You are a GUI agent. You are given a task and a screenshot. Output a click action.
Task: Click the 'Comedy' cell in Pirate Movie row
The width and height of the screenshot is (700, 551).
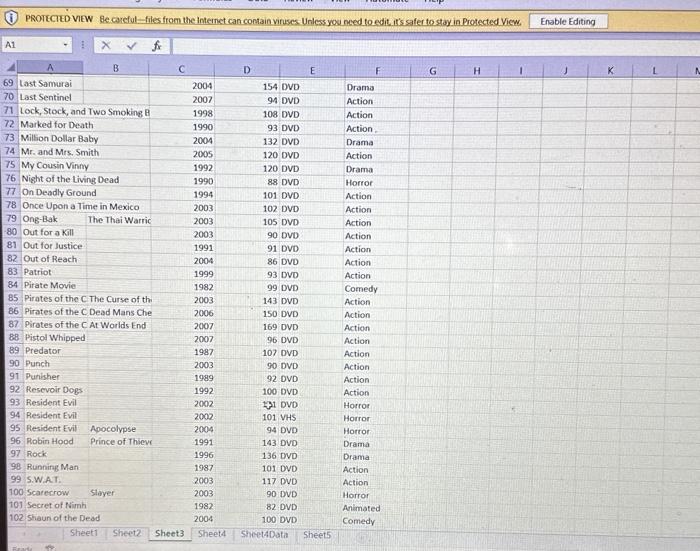tap(361, 289)
